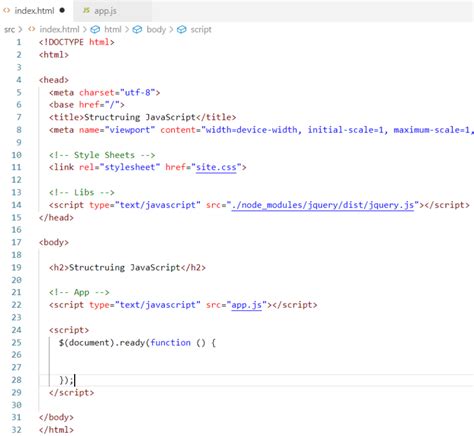Click line number 32 in the gutter
474x436 pixels.
[16, 430]
